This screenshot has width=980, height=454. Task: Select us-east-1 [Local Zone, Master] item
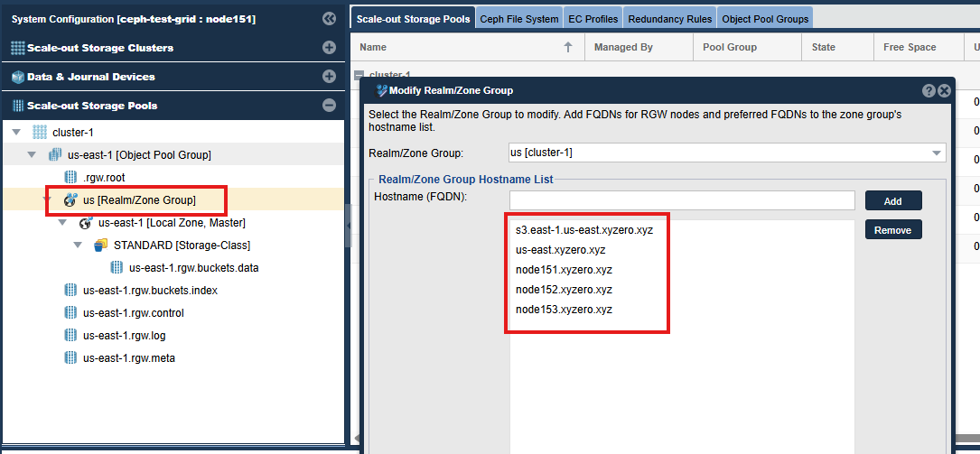click(172, 223)
